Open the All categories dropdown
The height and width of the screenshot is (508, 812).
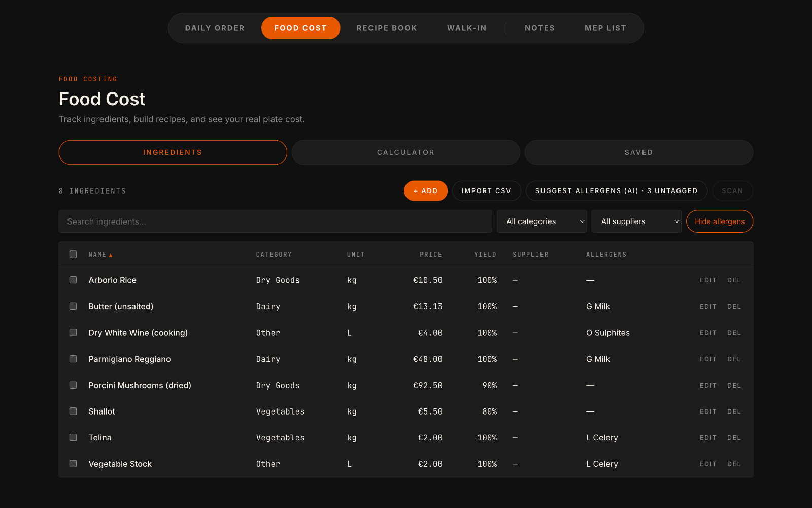(x=542, y=221)
